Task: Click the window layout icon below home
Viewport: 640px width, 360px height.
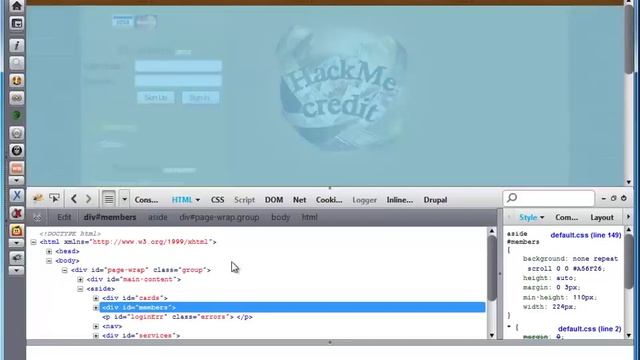Action: [x=16, y=24]
